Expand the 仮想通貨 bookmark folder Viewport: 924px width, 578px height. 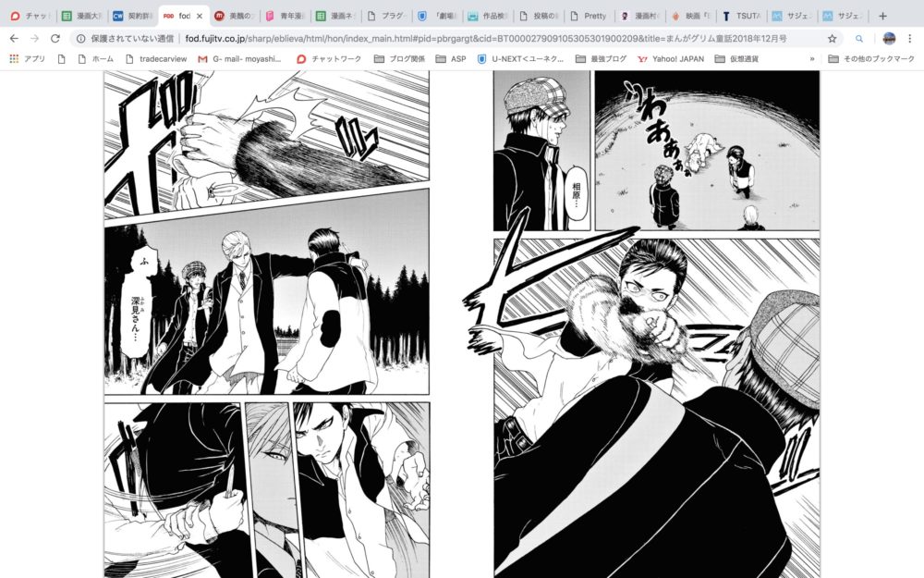pyautogui.click(x=736, y=59)
